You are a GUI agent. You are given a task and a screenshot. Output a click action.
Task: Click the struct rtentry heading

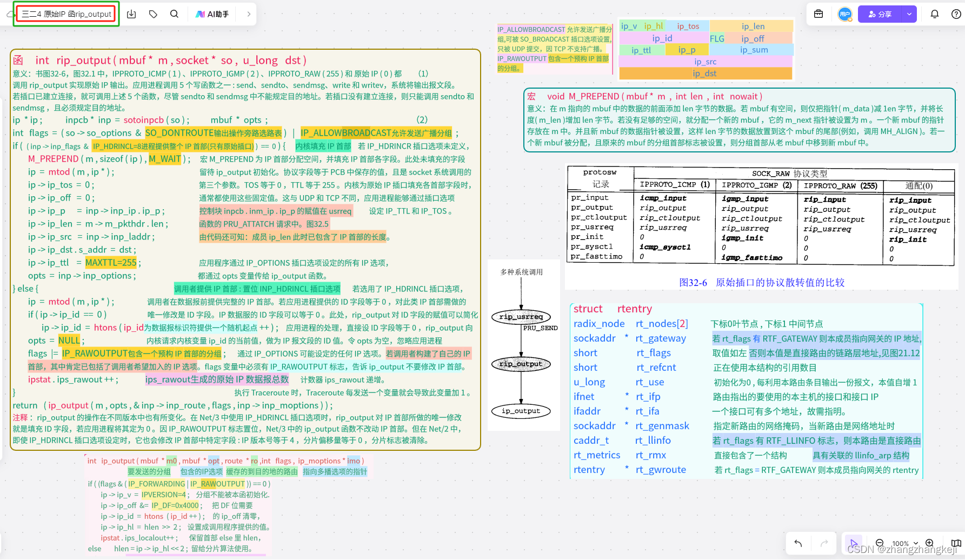613,309
